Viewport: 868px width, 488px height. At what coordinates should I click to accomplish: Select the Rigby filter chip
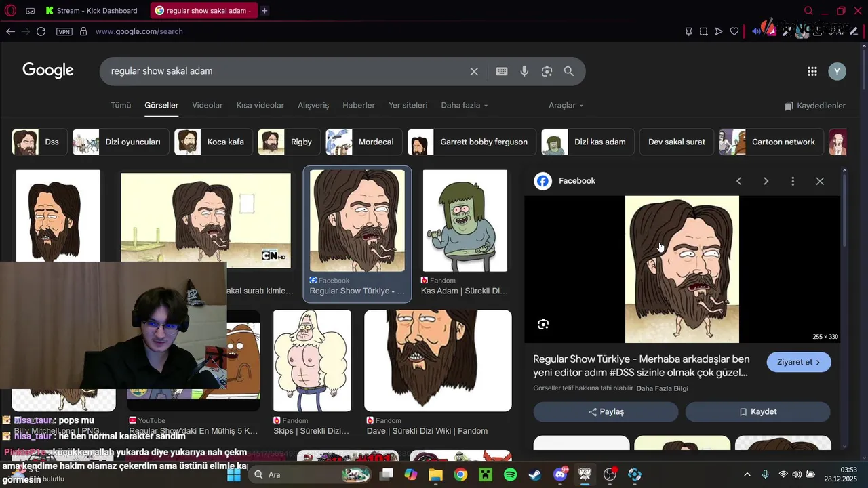tap(289, 142)
